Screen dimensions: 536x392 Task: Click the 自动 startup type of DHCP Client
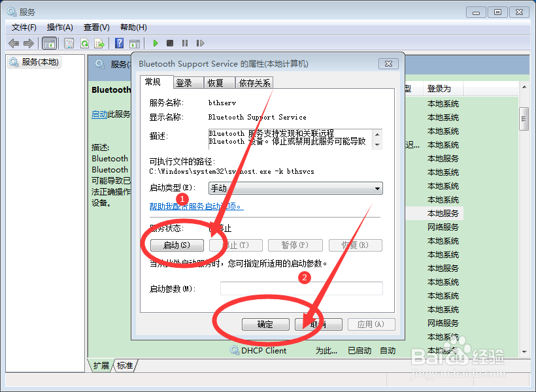coord(388,351)
